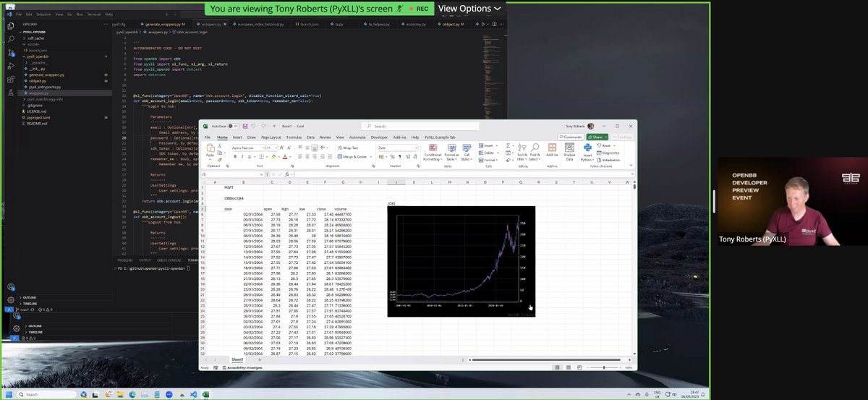Open pyproject.toml in VS Code Explorer
The image size is (868, 400).
coord(39,117)
